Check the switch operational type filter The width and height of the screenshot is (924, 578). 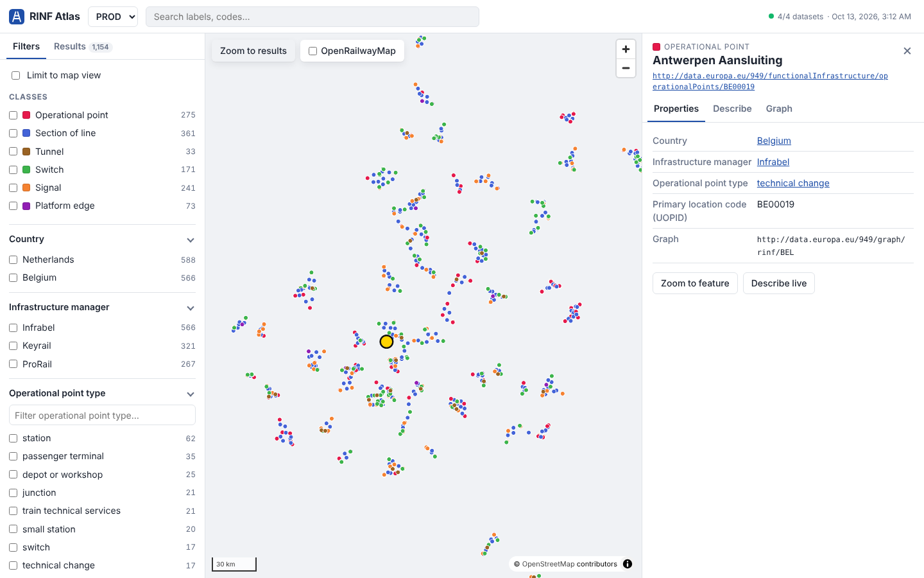point(13,547)
